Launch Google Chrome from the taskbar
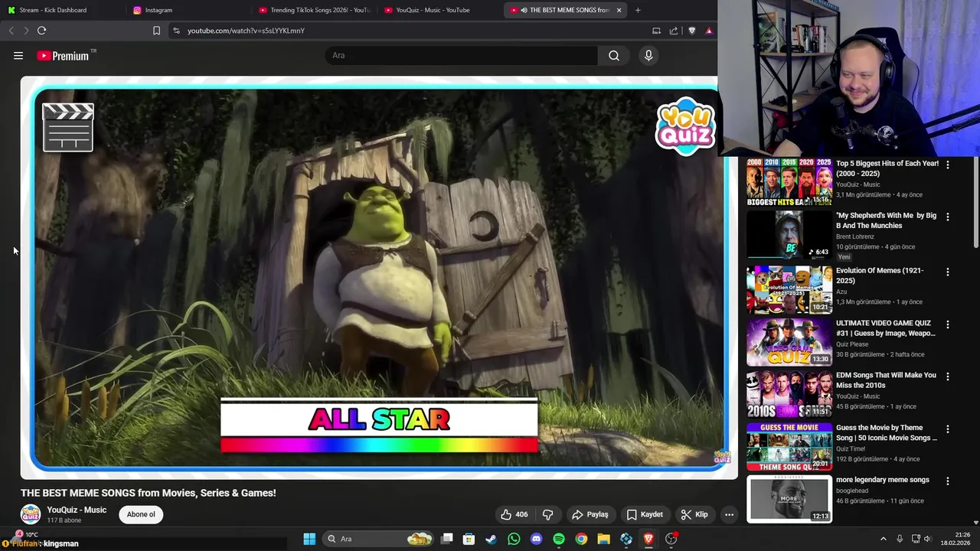This screenshot has width=980, height=551. coord(581,539)
